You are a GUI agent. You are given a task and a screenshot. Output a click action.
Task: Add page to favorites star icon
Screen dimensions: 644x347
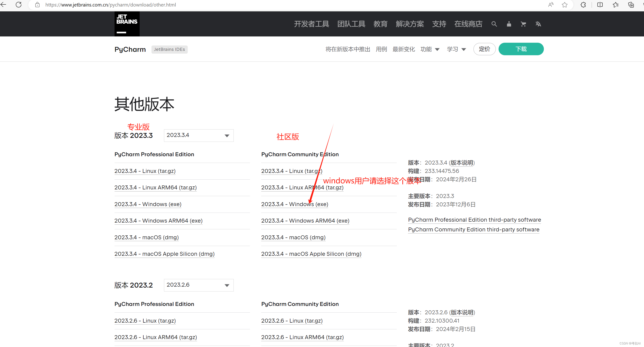pos(565,5)
